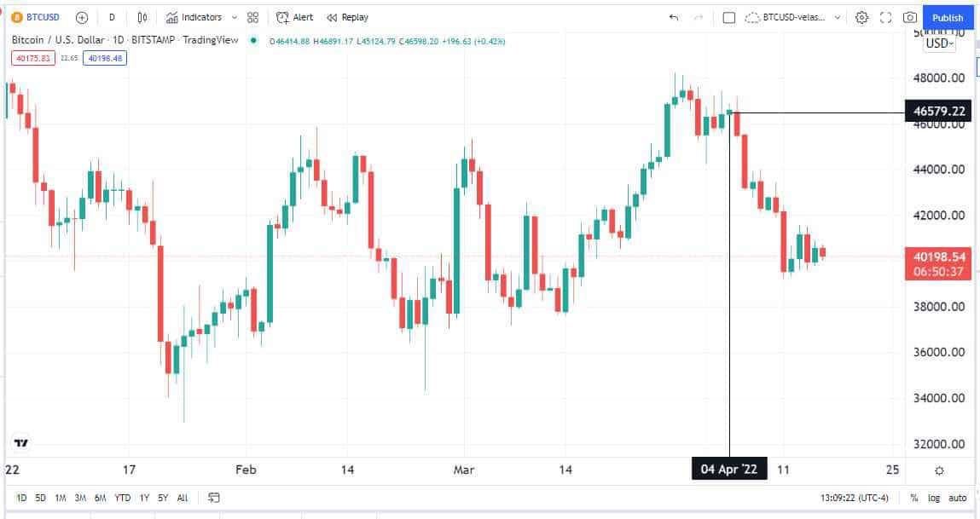Open the USD currency dropdown
Image resolution: width=980 pixels, height=519 pixels.
(x=939, y=43)
